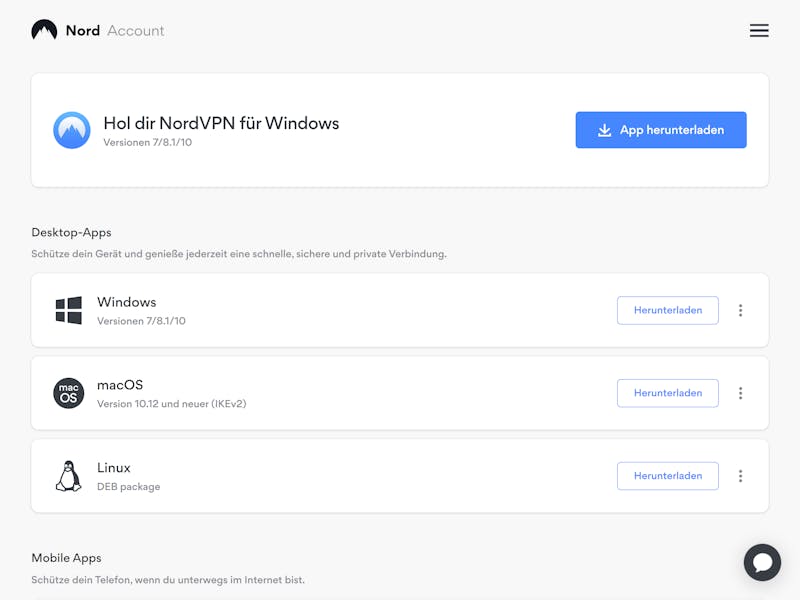Expand more options for macOS
Image resolution: width=800 pixels, height=600 pixels.
[740, 393]
